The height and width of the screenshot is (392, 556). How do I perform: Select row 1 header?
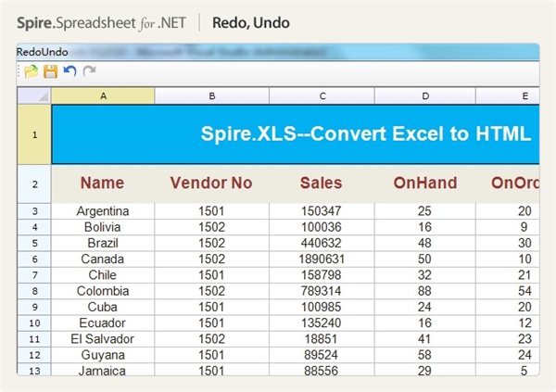[34, 134]
